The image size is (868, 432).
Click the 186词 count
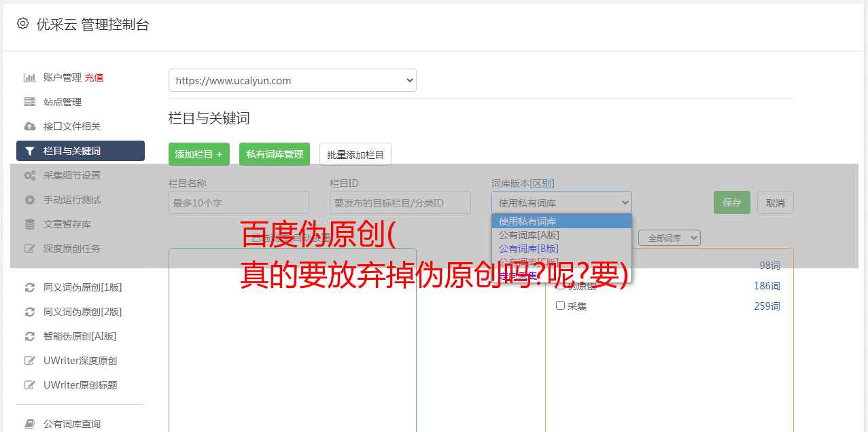click(767, 286)
